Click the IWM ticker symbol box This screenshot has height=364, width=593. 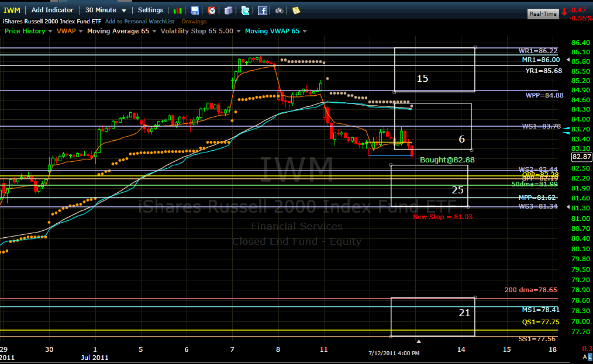tap(12, 10)
